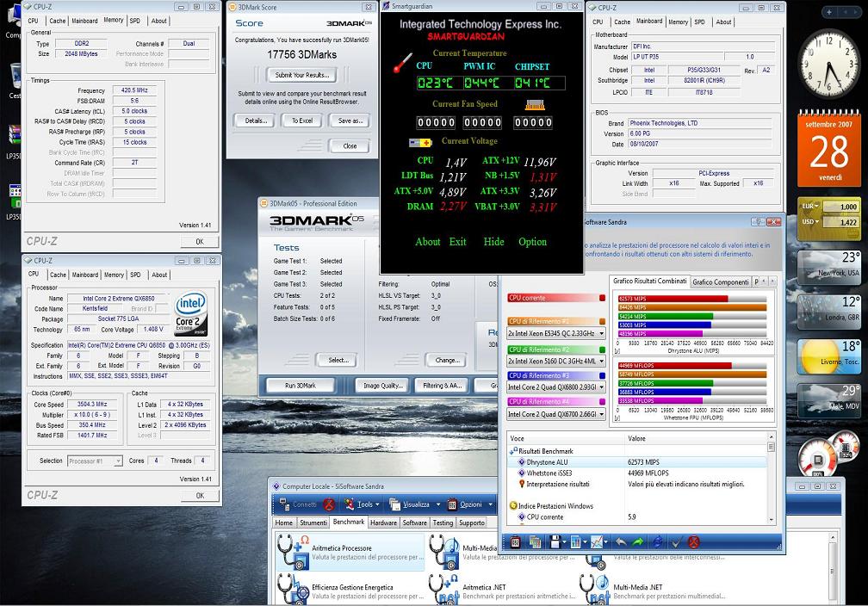Toggle the blue CPU di Riferimento #3 square
The height and width of the screenshot is (606, 868).
pyautogui.click(x=602, y=376)
